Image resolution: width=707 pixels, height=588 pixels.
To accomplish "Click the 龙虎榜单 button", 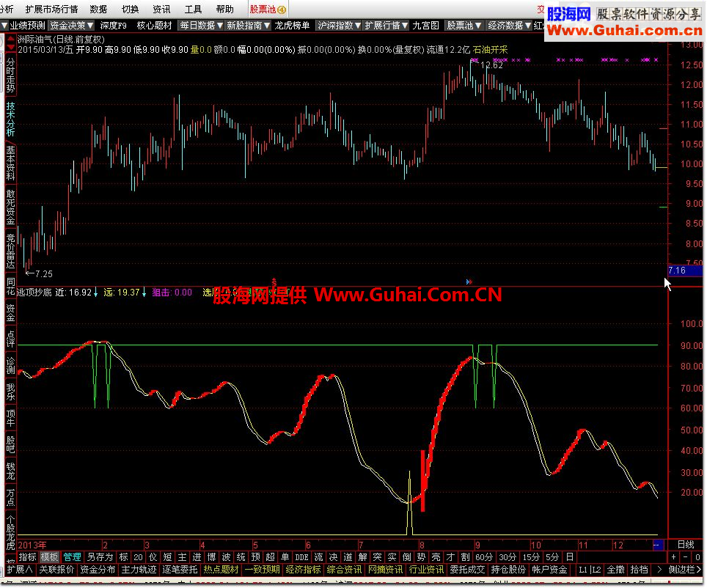I will 292,26.
